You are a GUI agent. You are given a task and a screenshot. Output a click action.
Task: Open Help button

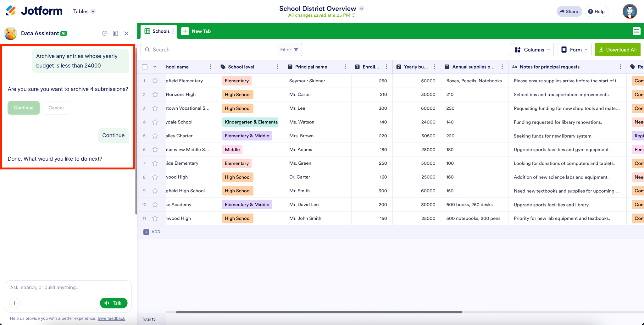click(x=597, y=11)
